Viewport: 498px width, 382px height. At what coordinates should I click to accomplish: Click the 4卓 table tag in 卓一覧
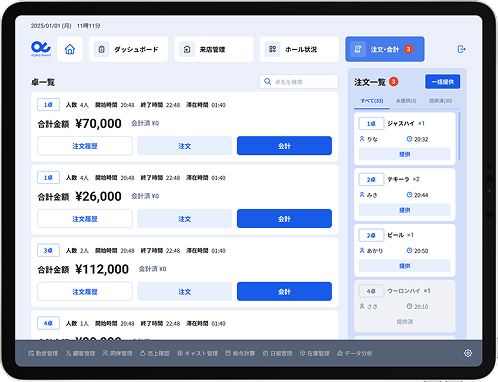[x=48, y=323]
